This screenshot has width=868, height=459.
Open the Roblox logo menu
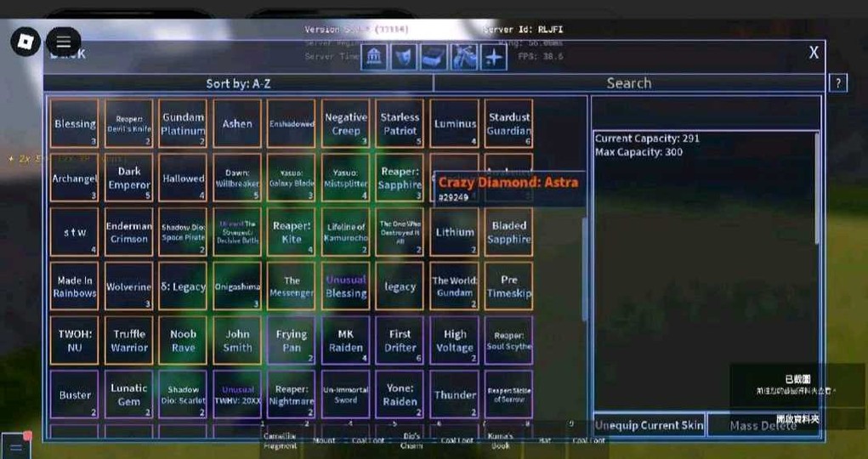click(26, 42)
